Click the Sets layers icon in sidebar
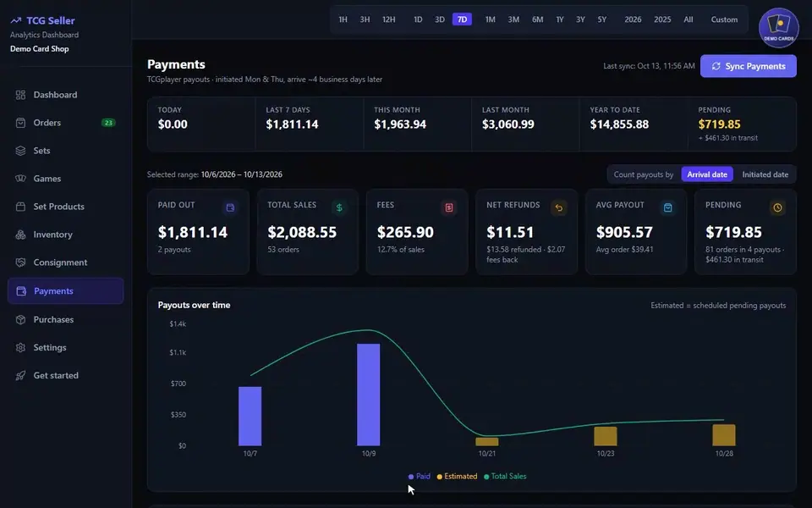This screenshot has width=812, height=508. pyautogui.click(x=20, y=151)
